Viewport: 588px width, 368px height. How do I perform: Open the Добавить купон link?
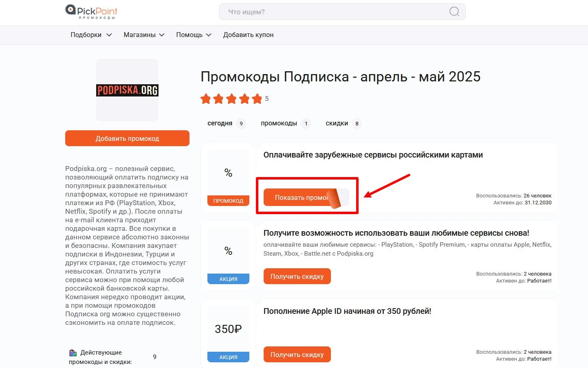[x=248, y=35]
